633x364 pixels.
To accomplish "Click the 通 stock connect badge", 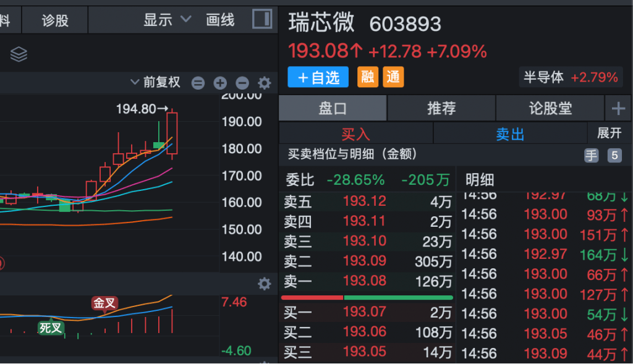I will click(393, 77).
